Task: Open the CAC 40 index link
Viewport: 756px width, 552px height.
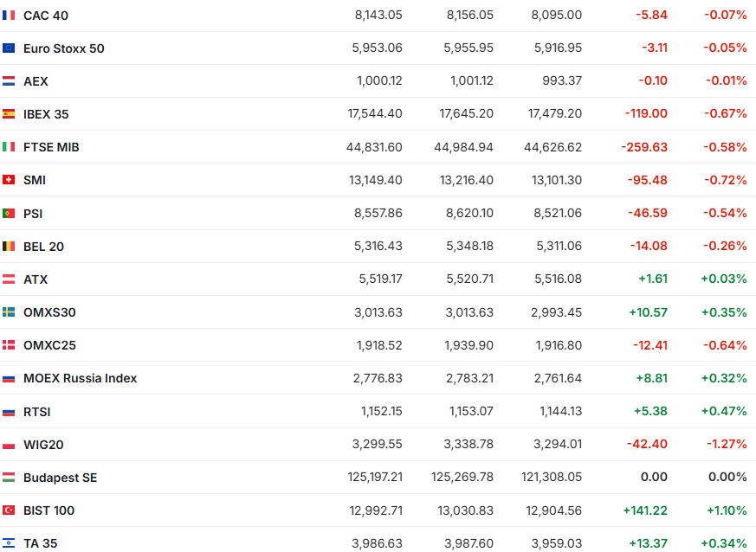Action: (x=46, y=16)
